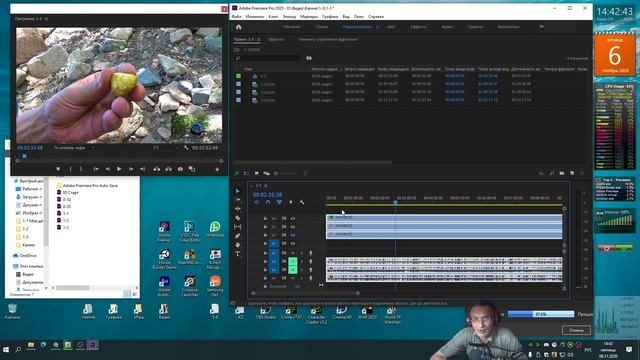Viewport: 640px width, 360px height.
Task: Toggle sync lock on top video track
Action: click(284, 218)
